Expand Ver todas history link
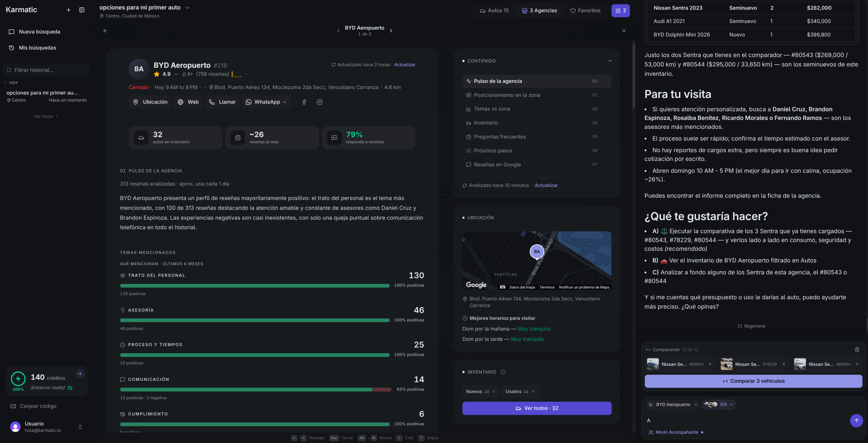 point(46,116)
